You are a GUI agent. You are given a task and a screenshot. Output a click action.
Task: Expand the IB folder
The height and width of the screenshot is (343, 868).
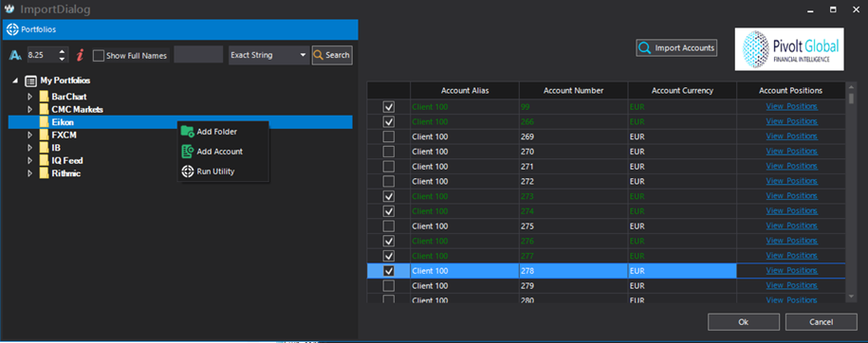tap(30, 148)
